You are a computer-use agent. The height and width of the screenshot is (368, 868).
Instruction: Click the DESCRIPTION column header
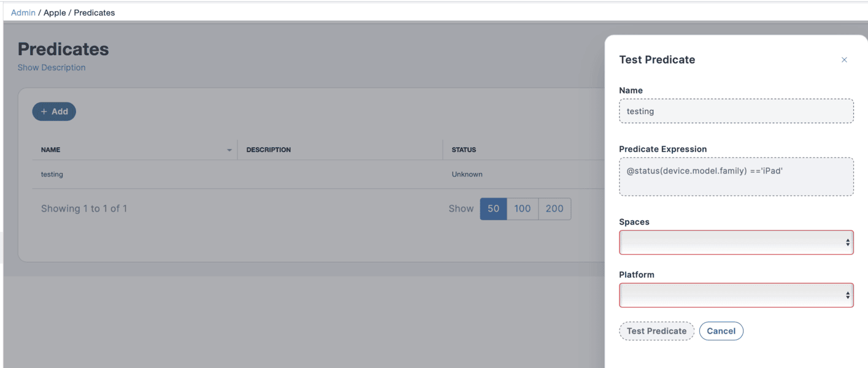269,150
